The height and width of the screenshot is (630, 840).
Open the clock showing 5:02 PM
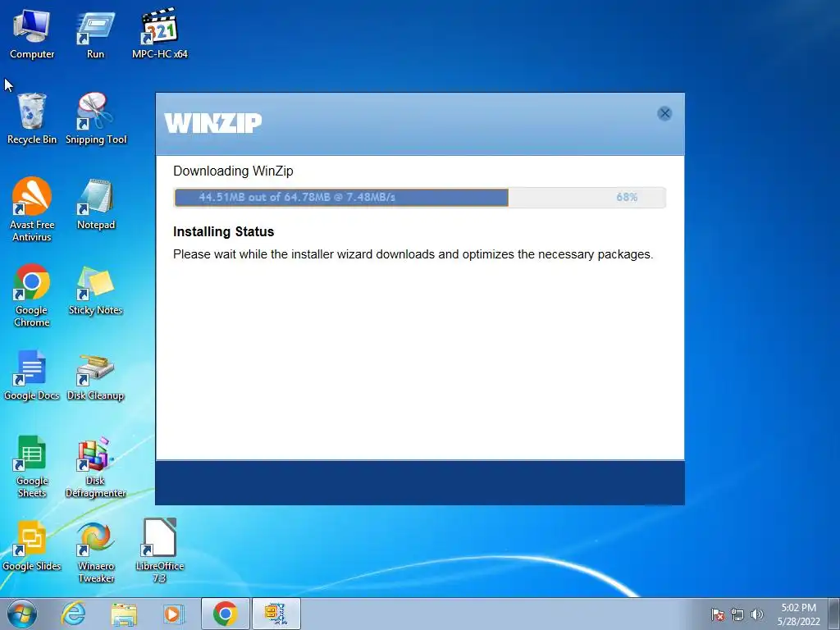(x=798, y=614)
